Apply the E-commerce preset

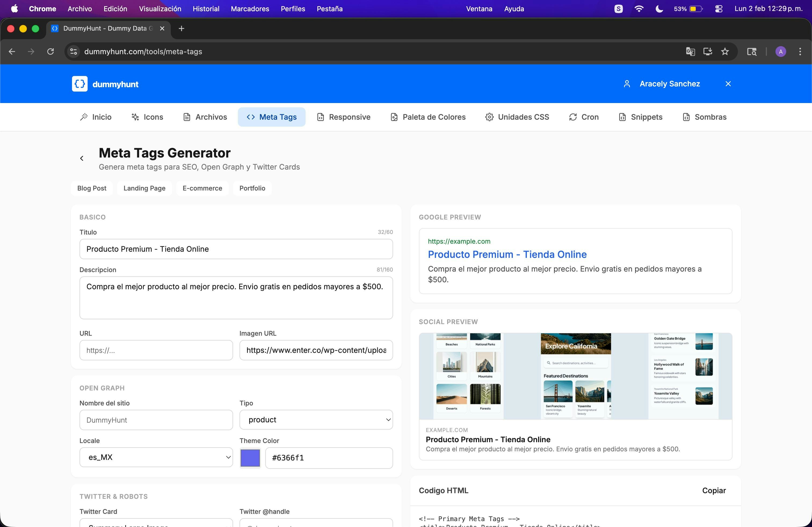pos(202,188)
